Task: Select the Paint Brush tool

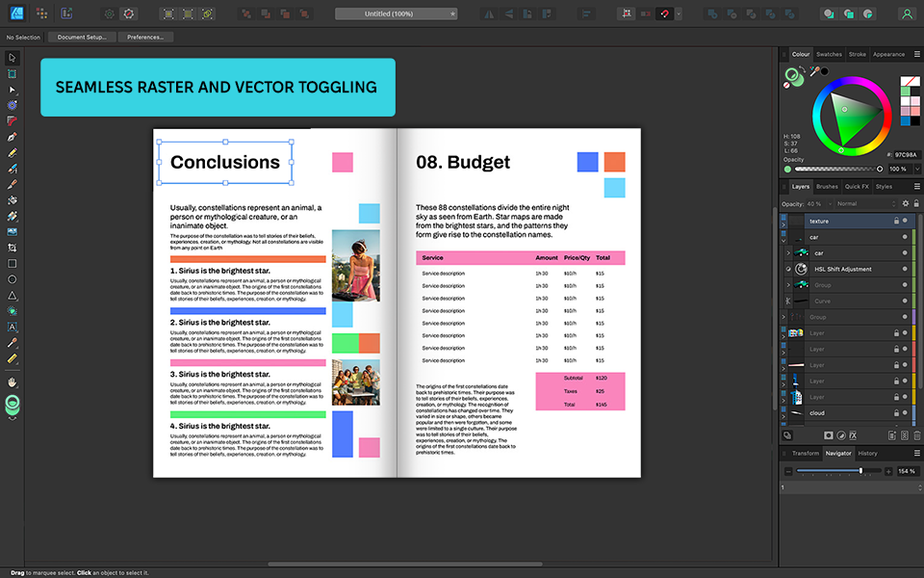Action: click(12, 185)
